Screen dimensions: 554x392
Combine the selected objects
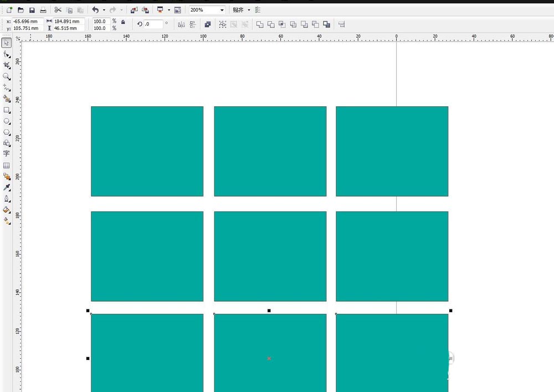pyautogui.click(x=207, y=24)
